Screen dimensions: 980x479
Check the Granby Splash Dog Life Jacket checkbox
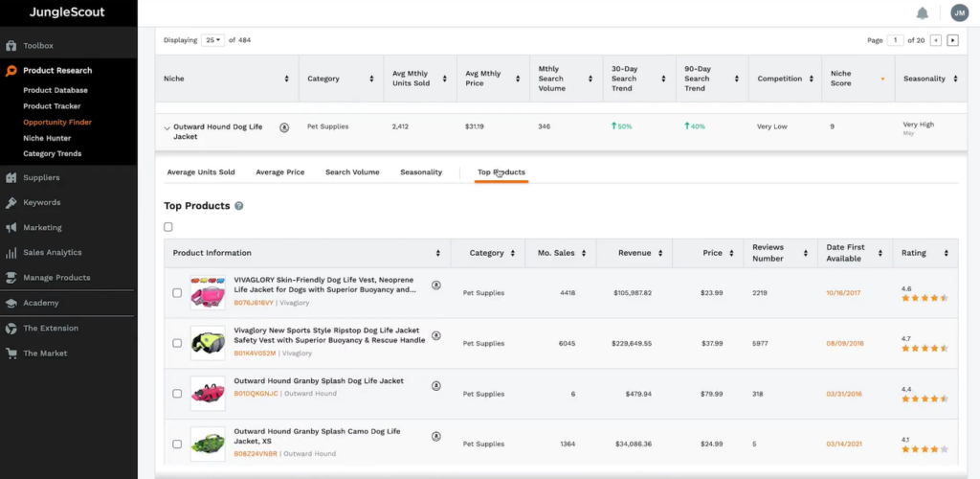click(177, 394)
